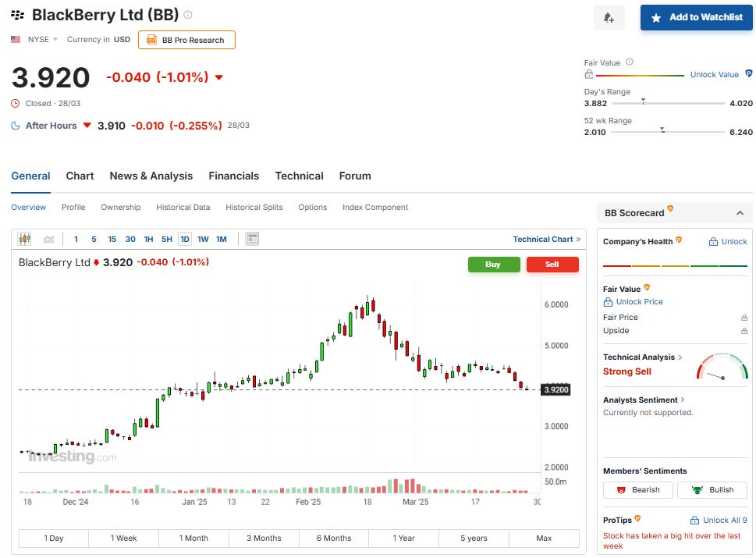
Task: Click the Unlock Value link
Action: click(x=714, y=74)
